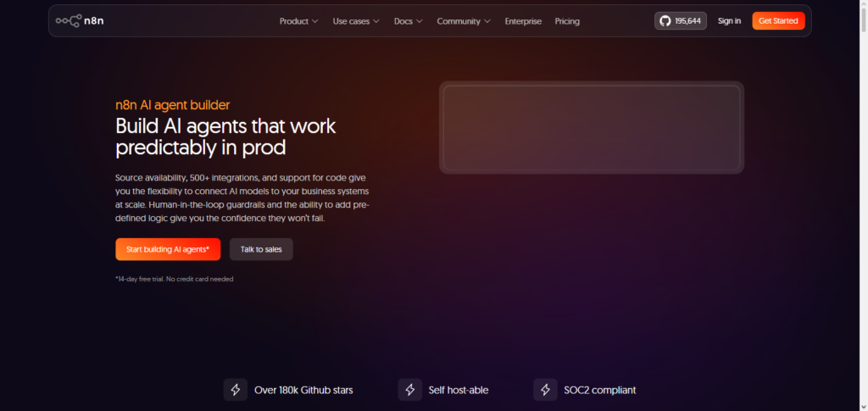Click lightning icon beside SOC2 compliant
Viewport: 868px width, 411px height.
tap(545, 390)
